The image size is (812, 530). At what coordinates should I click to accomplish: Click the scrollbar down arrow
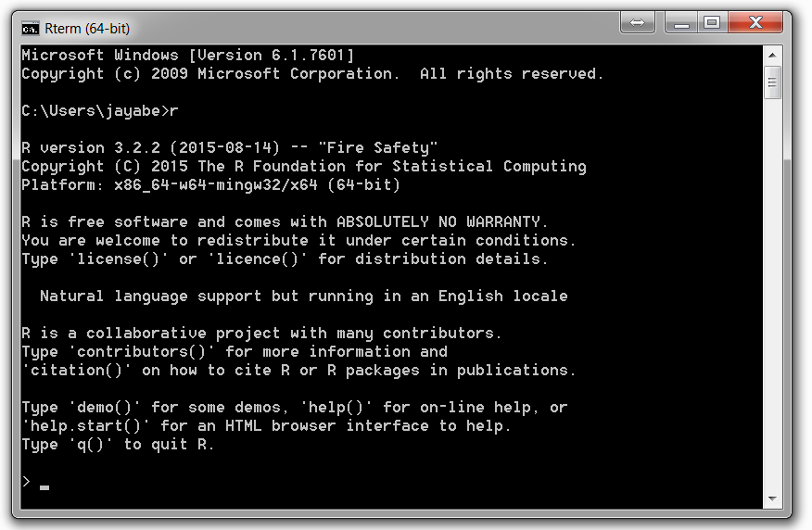pyautogui.click(x=772, y=498)
